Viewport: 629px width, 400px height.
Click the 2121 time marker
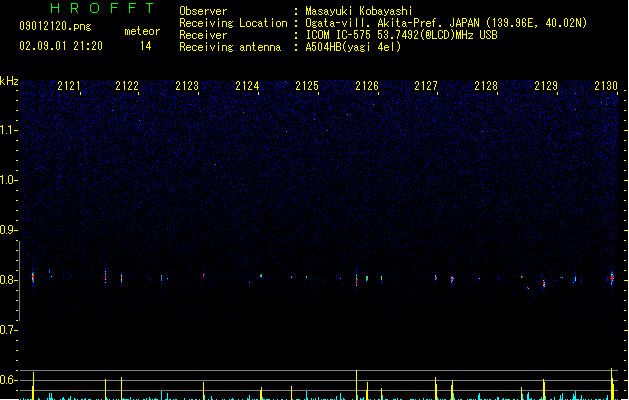click(x=69, y=86)
